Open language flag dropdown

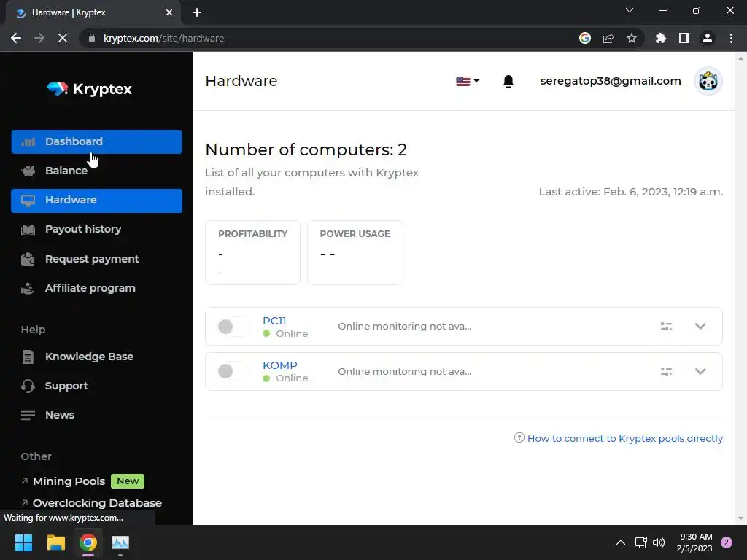pyautogui.click(x=468, y=81)
